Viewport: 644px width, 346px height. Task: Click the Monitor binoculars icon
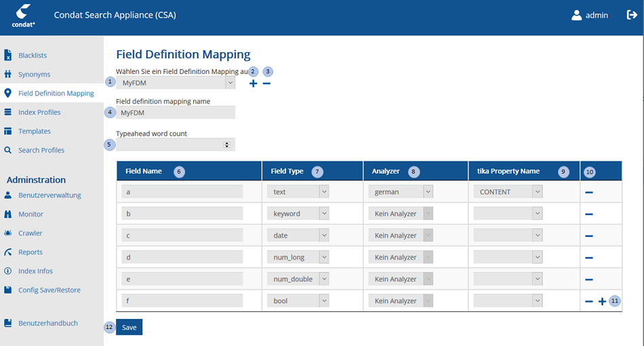pyautogui.click(x=8, y=214)
